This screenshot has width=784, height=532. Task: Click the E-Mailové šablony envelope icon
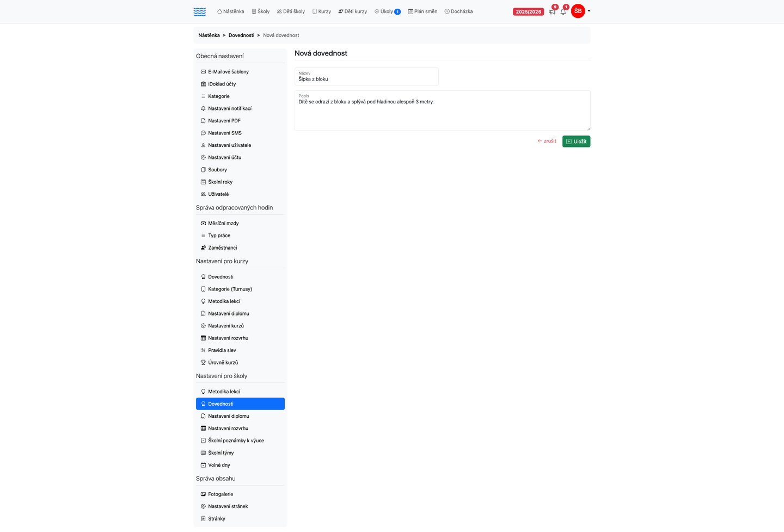pyautogui.click(x=203, y=72)
